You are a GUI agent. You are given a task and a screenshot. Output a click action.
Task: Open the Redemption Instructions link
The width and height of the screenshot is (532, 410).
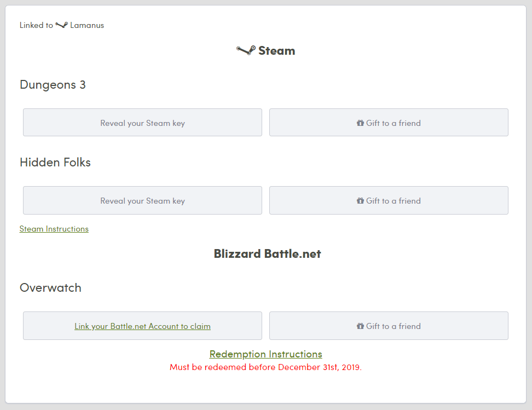265,354
